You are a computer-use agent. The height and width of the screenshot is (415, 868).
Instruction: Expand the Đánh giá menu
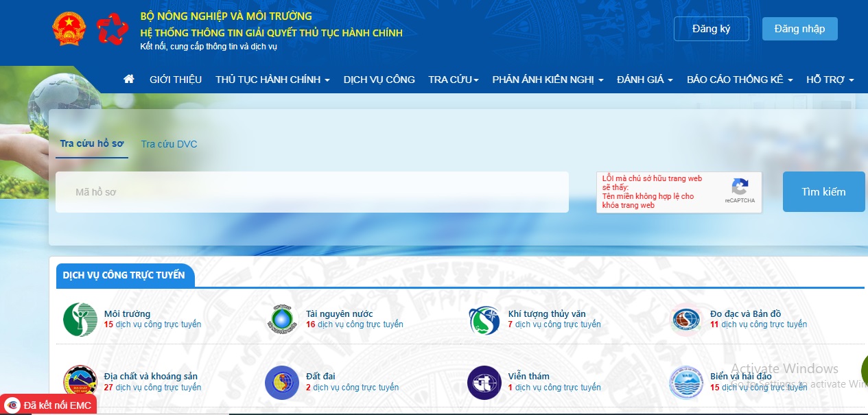point(645,80)
